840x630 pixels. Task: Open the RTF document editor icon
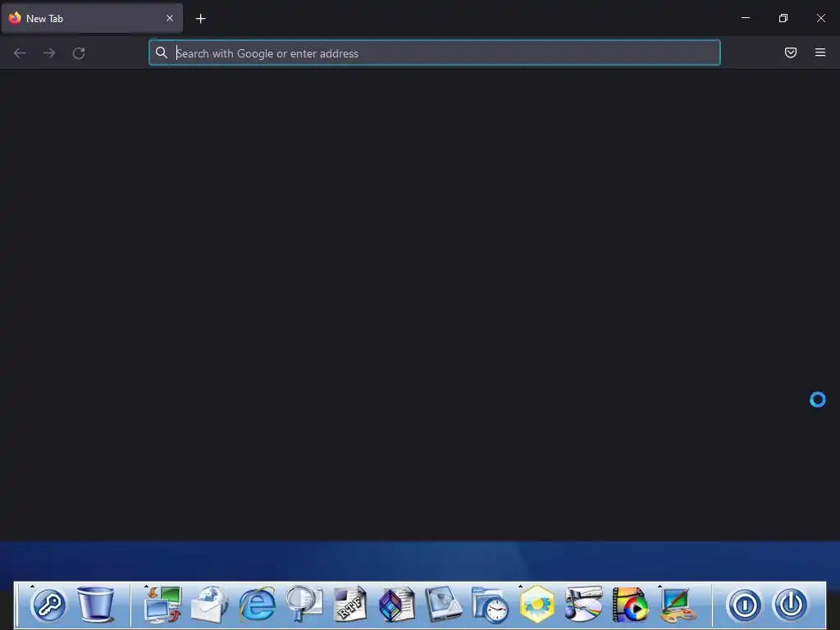coord(350,605)
